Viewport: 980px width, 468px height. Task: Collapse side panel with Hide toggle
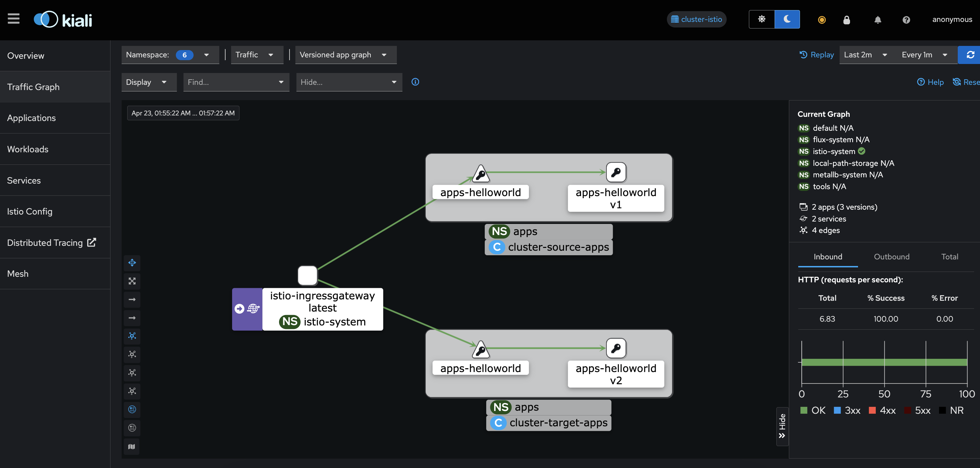pos(782,426)
